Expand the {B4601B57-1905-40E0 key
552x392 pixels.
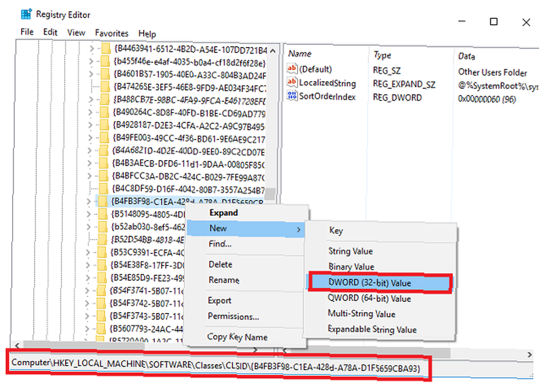point(91,75)
